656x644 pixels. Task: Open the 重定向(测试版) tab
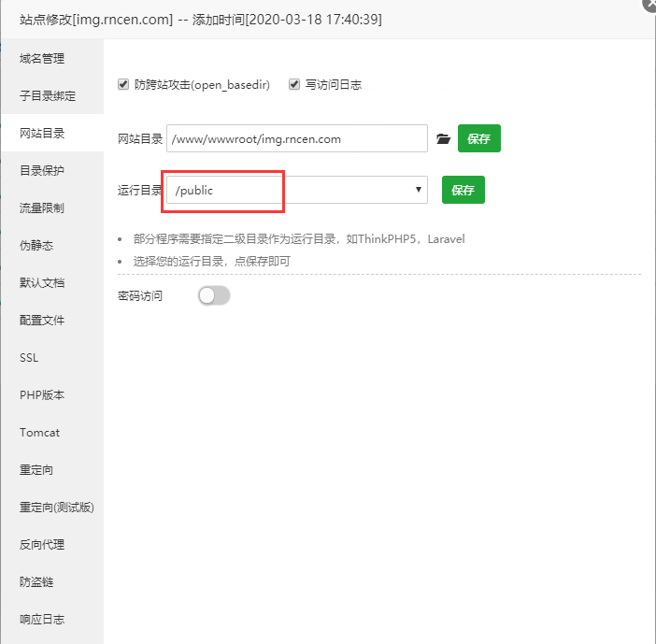pyautogui.click(x=52, y=508)
